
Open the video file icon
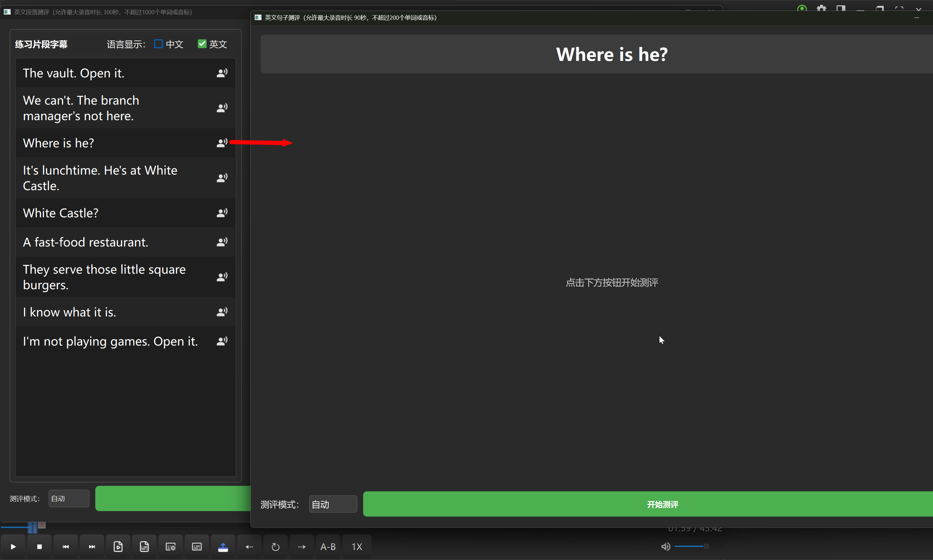[x=118, y=546]
